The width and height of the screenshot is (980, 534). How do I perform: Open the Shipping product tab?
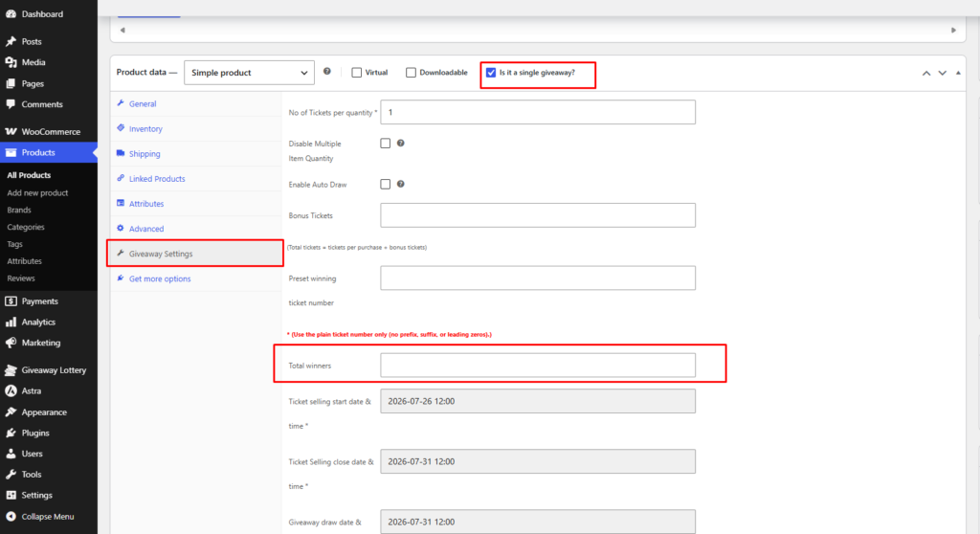196,154
